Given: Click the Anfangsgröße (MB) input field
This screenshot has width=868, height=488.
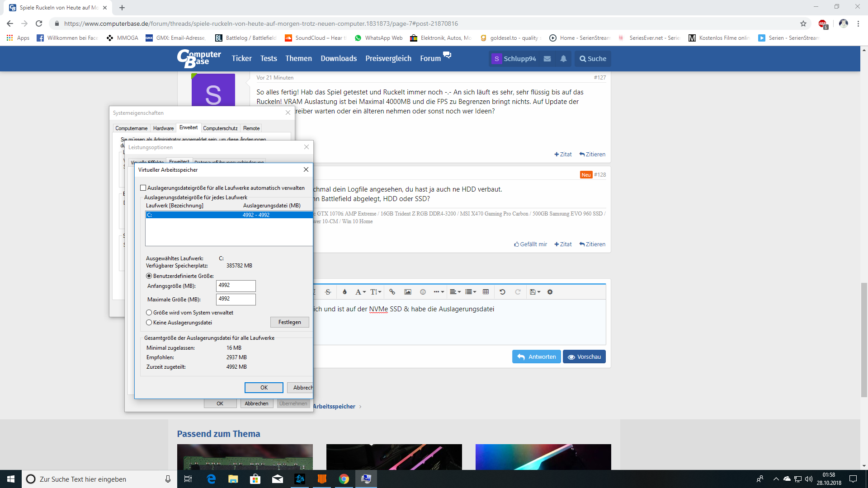Looking at the screenshot, I should pos(236,286).
